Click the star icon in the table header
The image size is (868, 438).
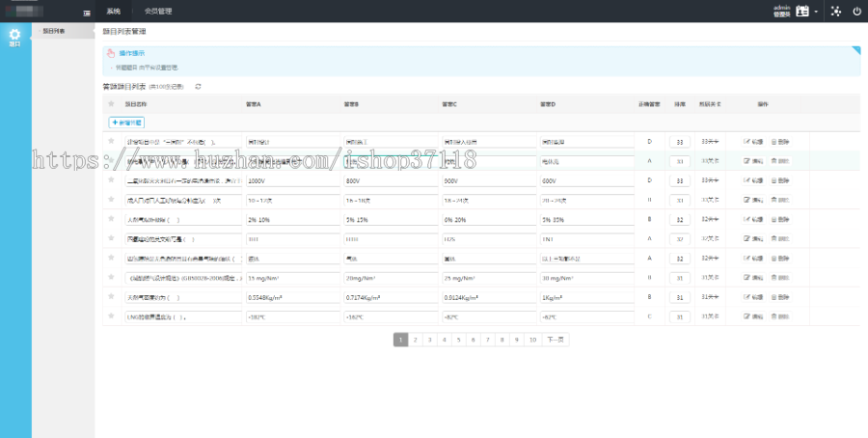point(112,103)
